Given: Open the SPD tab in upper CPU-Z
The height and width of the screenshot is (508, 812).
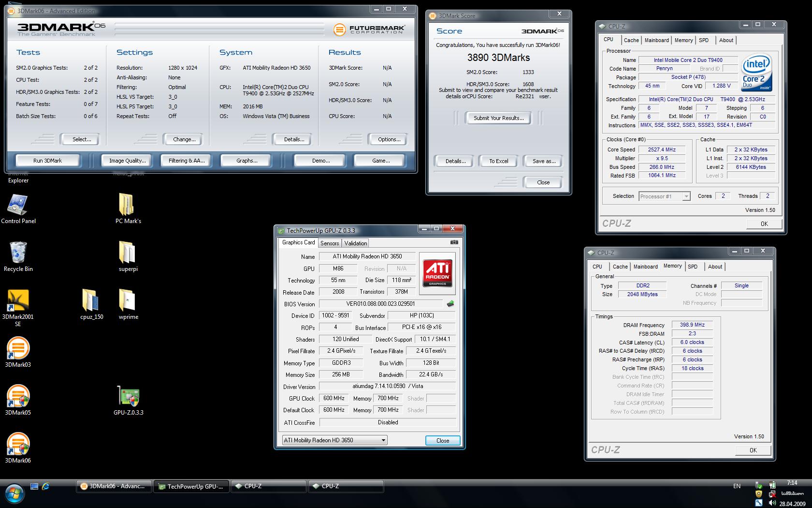Looking at the screenshot, I should pyautogui.click(x=704, y=40).
